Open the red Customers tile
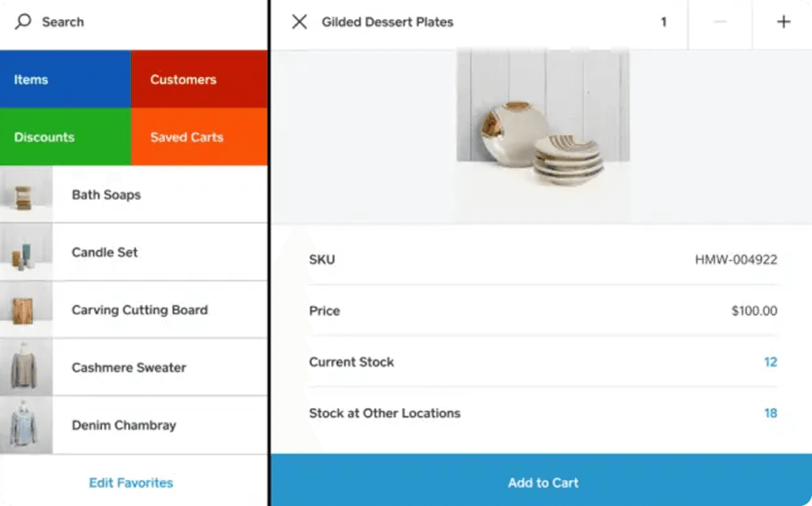The width and height of the screenshot is (812, 506). [x=199, y=79]
